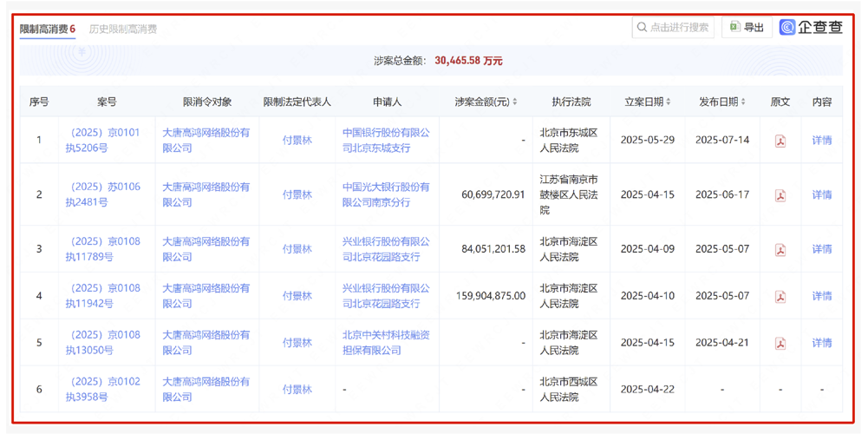Open 详情 for row 2 (苏0106执2481号)
This screenshot has height=434, width=868.
coord(821,194)
